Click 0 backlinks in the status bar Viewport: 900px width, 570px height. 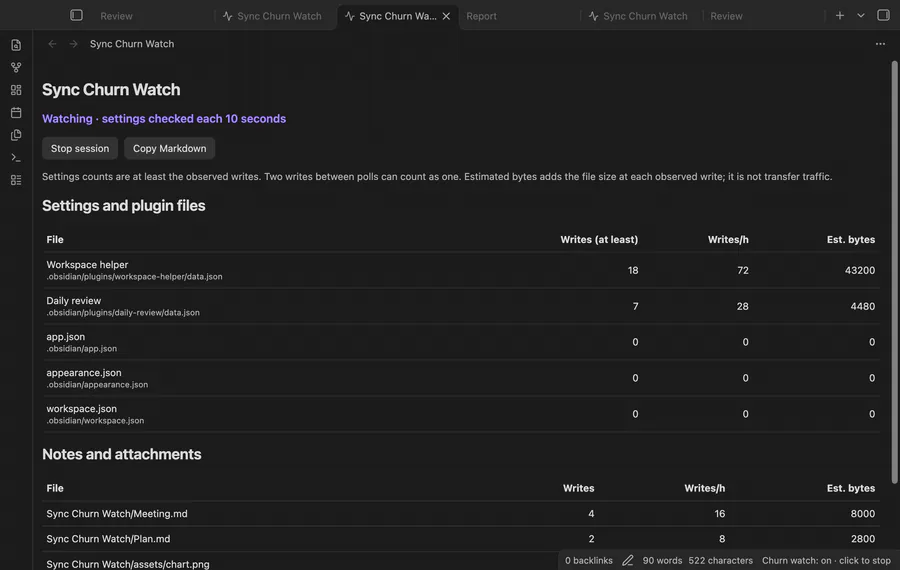click(588, 560)
